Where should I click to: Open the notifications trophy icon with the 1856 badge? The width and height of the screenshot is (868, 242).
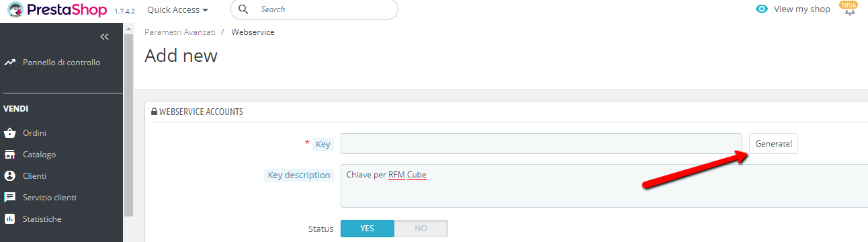point(849,9)
